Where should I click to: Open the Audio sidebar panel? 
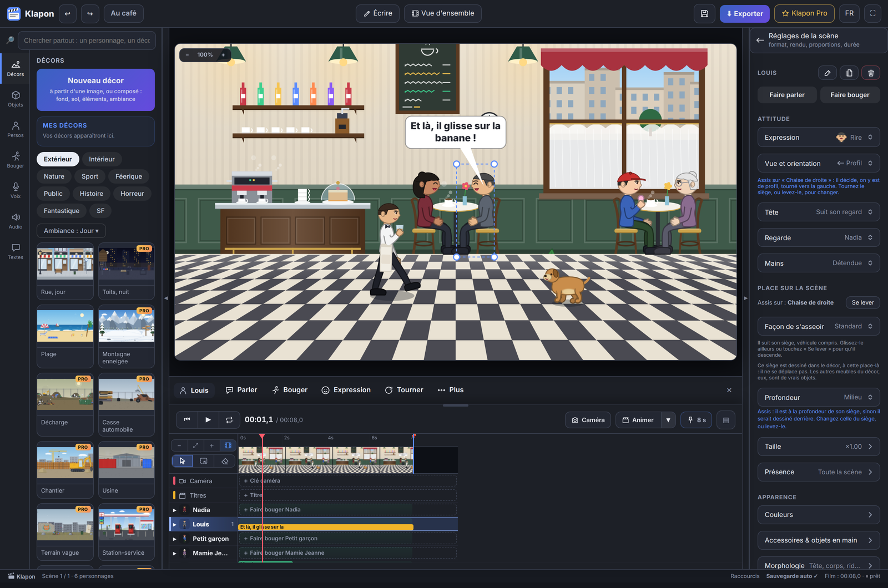[16, 221]
